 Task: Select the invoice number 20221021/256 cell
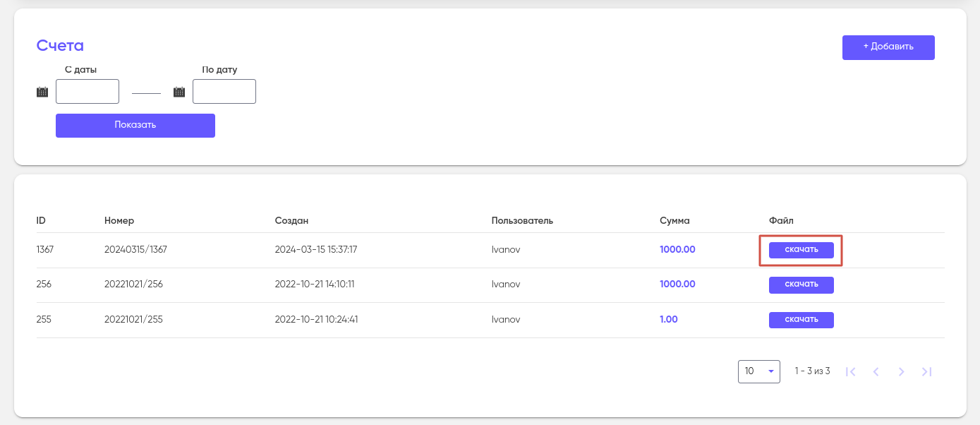pos(133,285)
